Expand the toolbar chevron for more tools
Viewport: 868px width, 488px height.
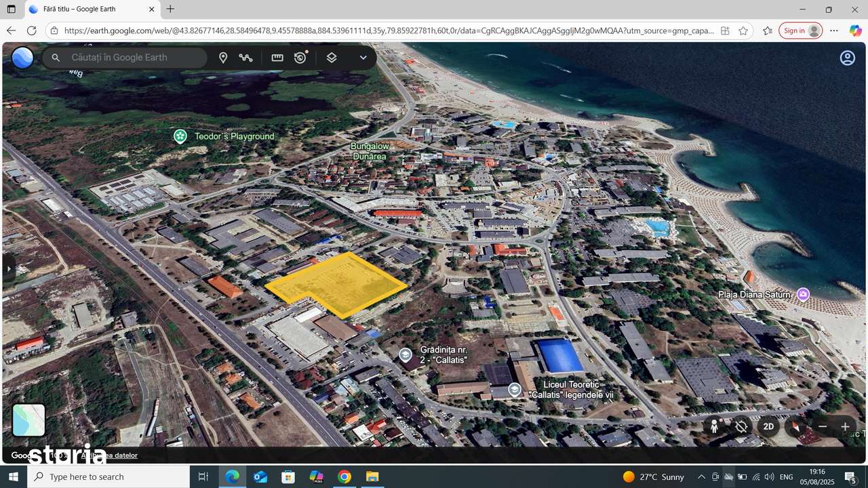363,58
